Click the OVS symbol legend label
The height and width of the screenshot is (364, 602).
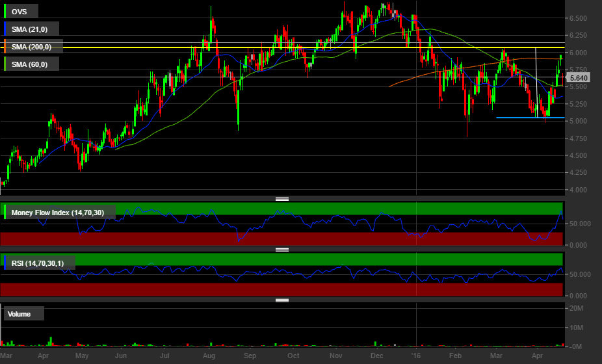coord(19,11)
